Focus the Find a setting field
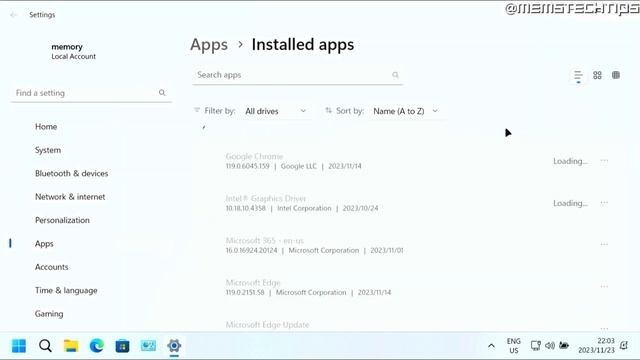This screenshot has height=360, width=640. (91, 93)
